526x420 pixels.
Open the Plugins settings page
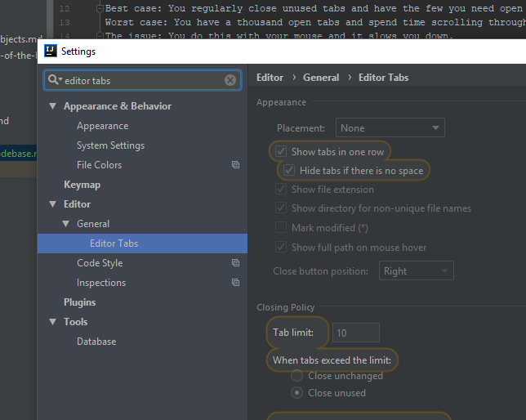(x=80, y=302)
